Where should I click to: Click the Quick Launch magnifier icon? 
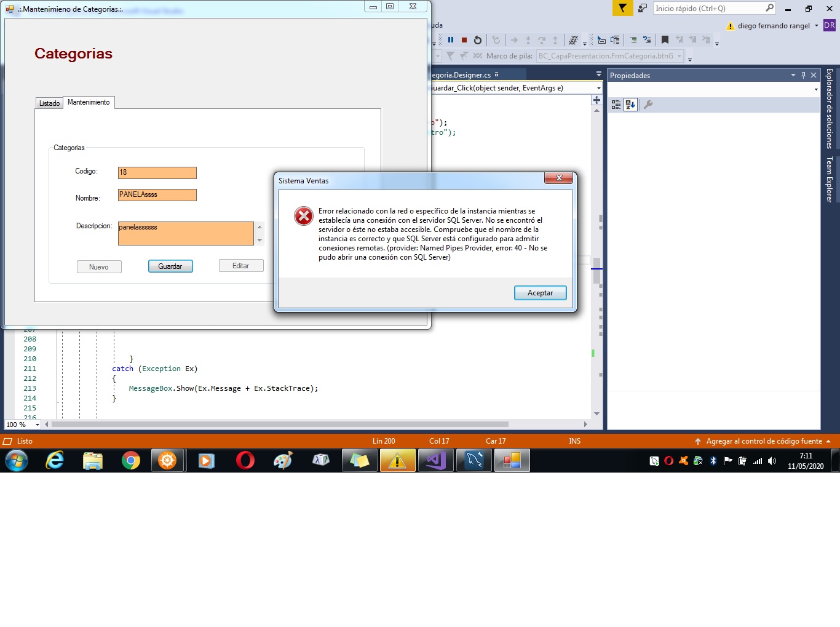[x=769, y=8]
